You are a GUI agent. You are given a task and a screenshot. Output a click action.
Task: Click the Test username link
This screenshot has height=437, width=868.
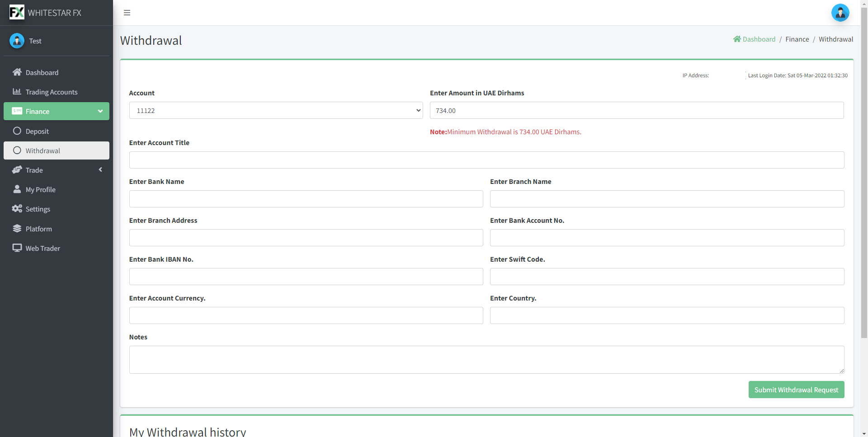[35, 41]
